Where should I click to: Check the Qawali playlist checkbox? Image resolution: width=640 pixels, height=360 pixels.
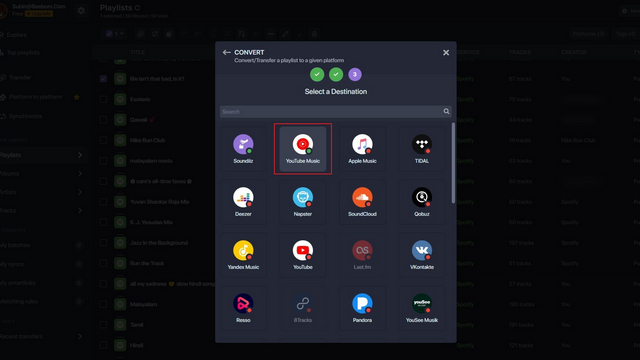coord(103,120)
